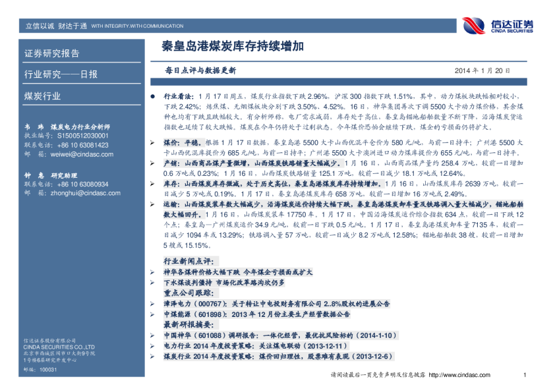Click the arrow bullet before 库存 paragraph
Screen dimensions: 555x392
tap(153, 184)
